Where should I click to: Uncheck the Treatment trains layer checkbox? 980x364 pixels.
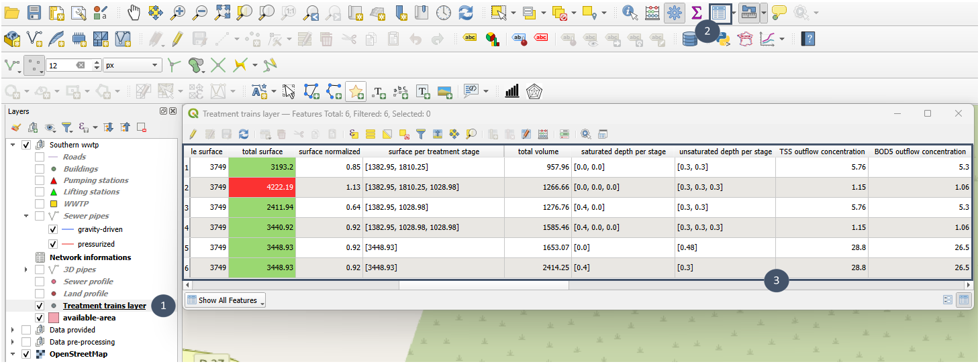40,306
